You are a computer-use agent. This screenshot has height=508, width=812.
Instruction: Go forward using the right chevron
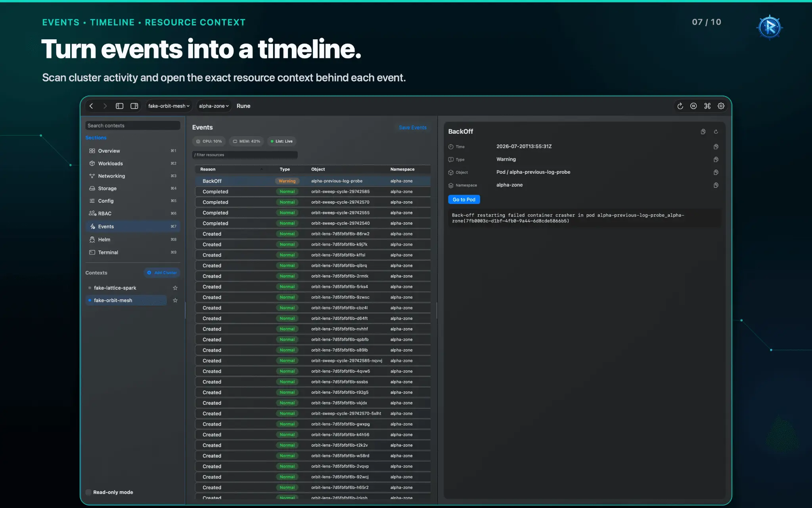click(x=105, y=106)
